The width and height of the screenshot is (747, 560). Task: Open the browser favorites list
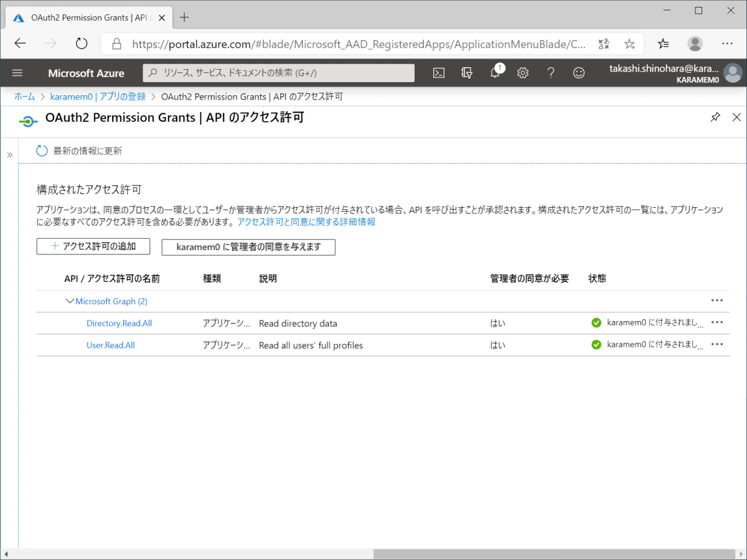pyautogui.click(x=664, y=44)
